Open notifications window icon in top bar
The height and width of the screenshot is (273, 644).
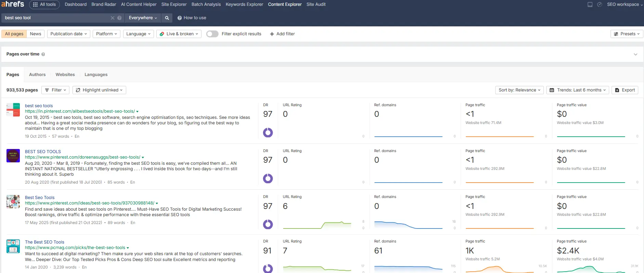point(590,4)
